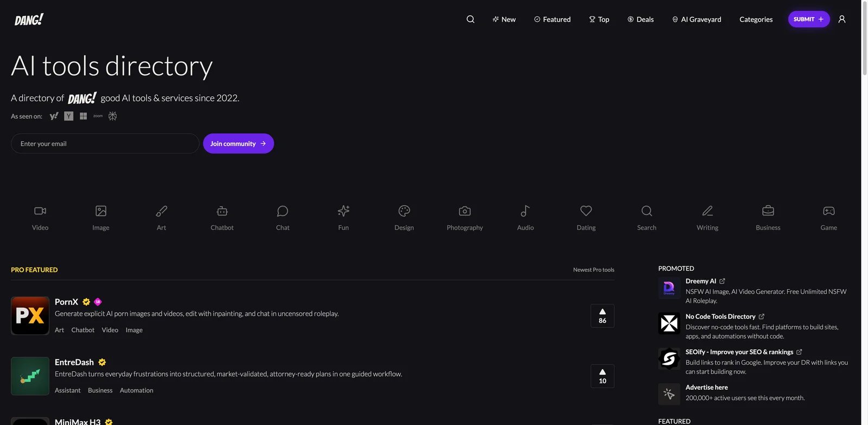Click the Y Combinator logo under As seen on
Screen dimensions: 868x425
pyautogui.click(x=68, y=116)
